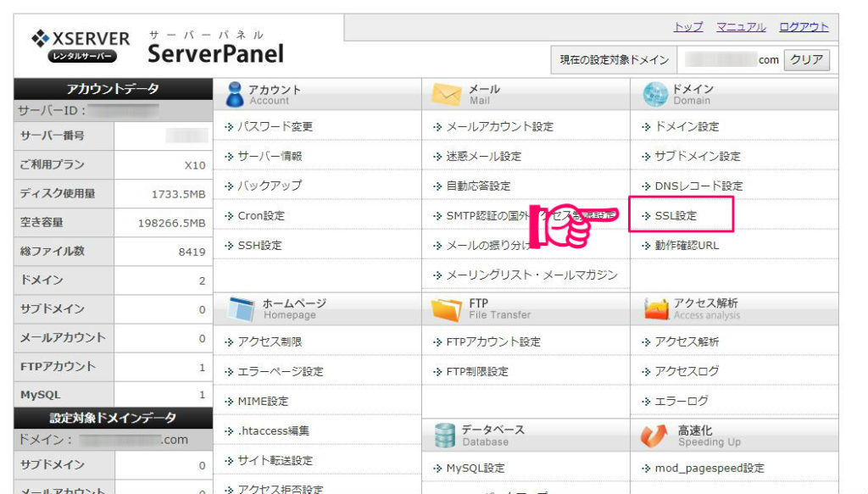Open the SSL設定 link
The height and width of the screenshot is (494, 868).
click(676, 216)
